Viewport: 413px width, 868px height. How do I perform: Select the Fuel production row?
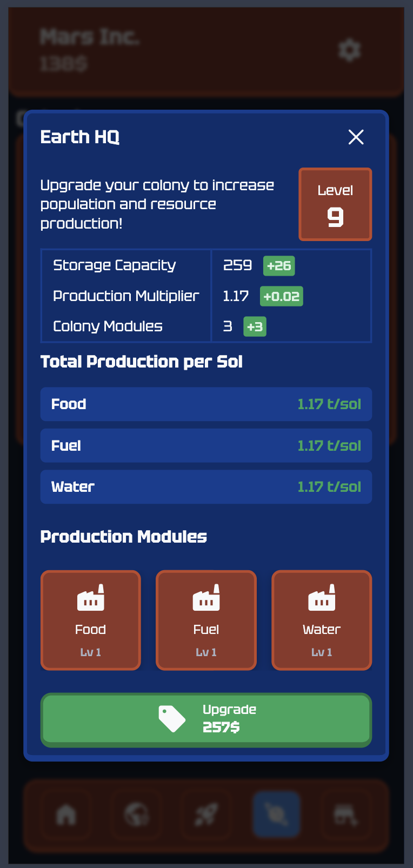click(x=206, y=446)
